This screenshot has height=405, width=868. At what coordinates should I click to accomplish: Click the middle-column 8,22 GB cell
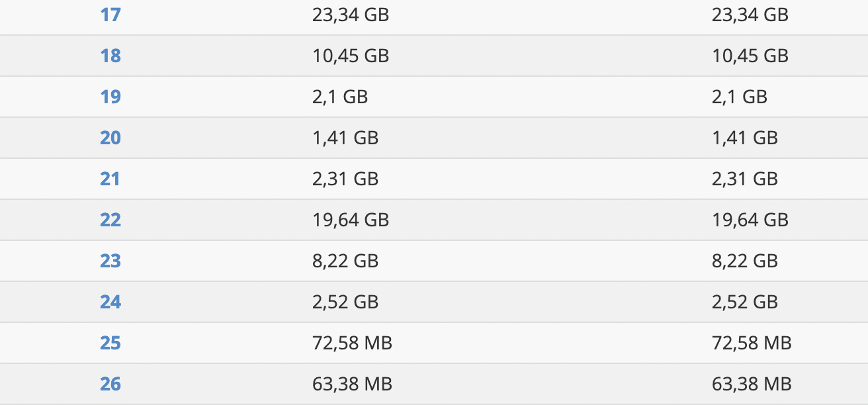345,261
